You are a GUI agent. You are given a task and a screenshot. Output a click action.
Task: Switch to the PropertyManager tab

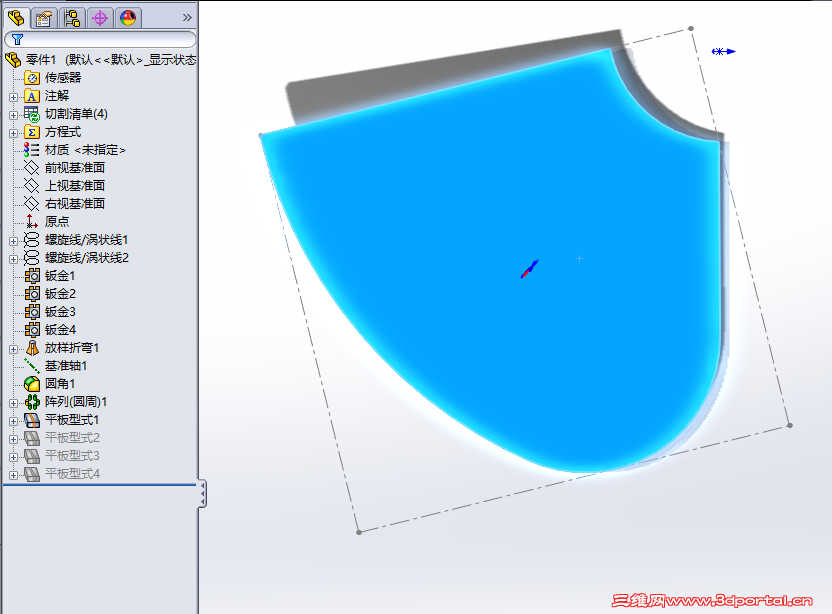click(x=44, y=18)
